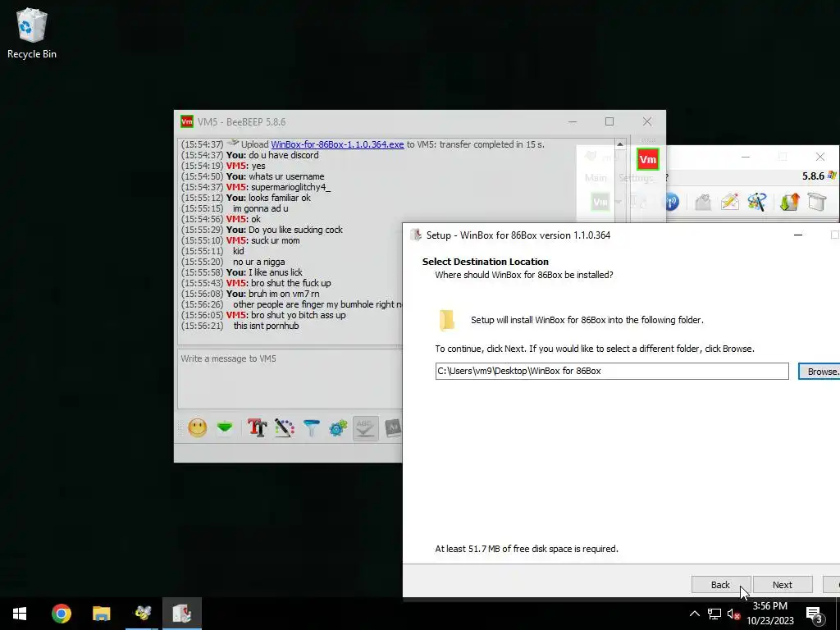Click the message 'looks familiar ok'
This screenshot has width=840, height=630.
pos(280,198)
